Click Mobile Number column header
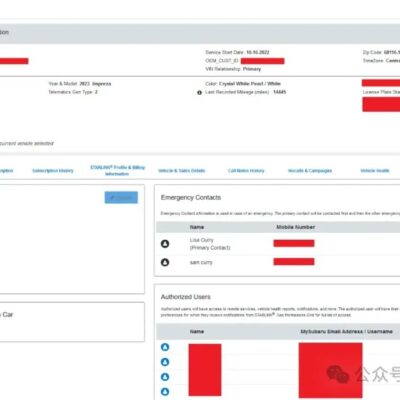The height and width of the screenshot is (400, 400). pos(296,227)
